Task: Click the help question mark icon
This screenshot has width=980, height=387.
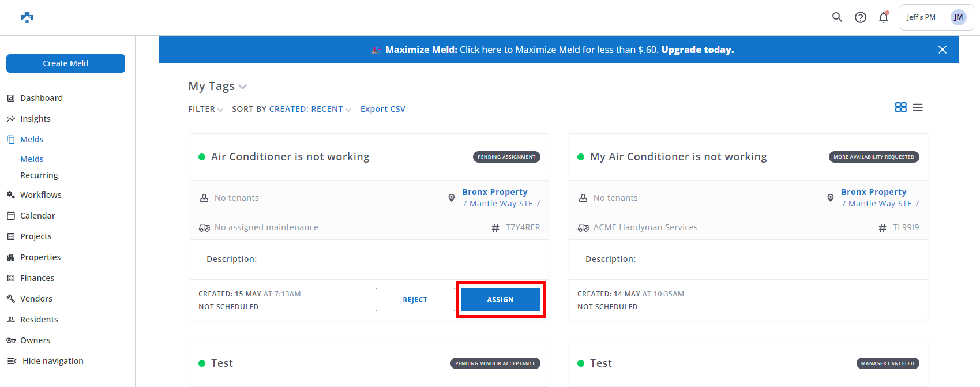Action: [x=861, y=17]
